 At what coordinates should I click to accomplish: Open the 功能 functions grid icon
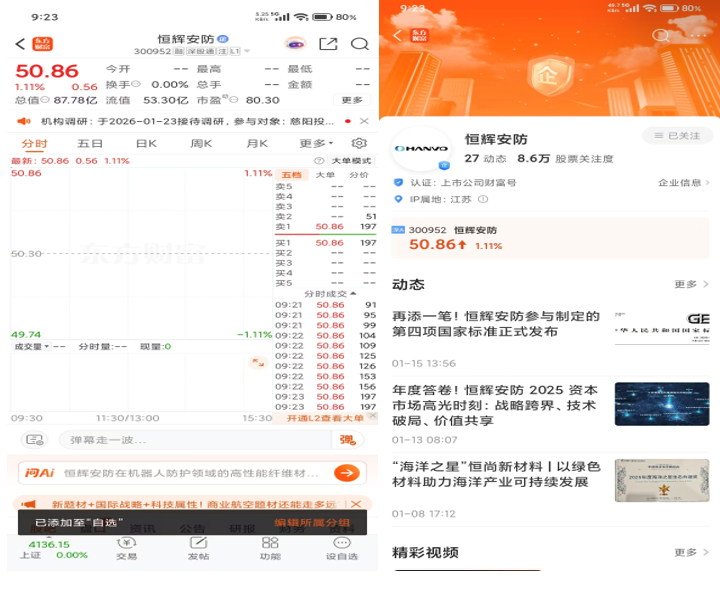pyautogui.click(x=270, y=548)
